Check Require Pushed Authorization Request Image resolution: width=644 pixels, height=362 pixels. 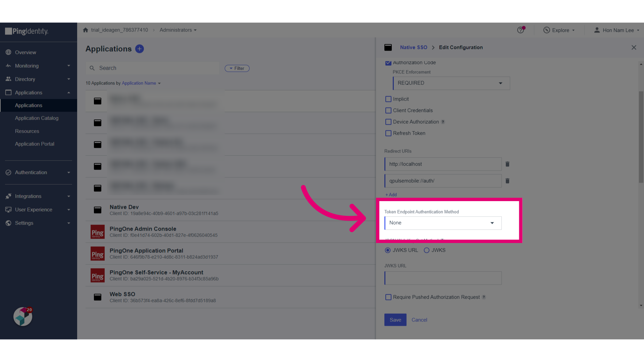(388, 297)
